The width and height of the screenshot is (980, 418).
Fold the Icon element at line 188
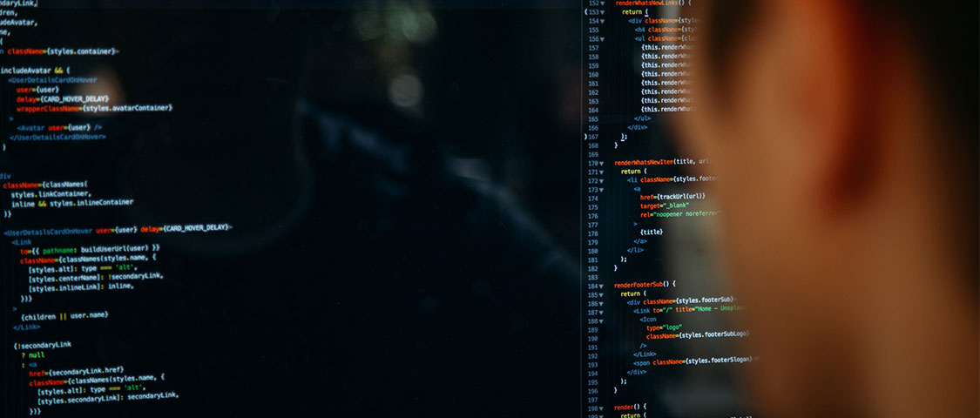tap(602, 320)
